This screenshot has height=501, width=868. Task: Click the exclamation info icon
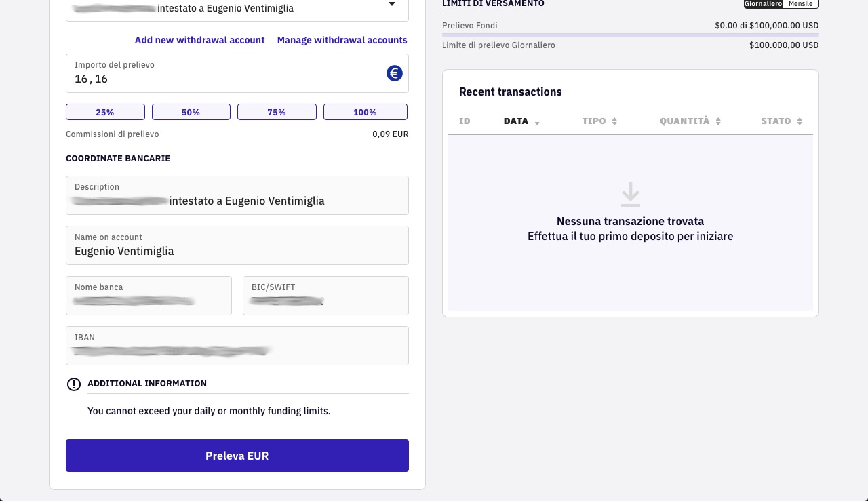click(x=74, y=384)
